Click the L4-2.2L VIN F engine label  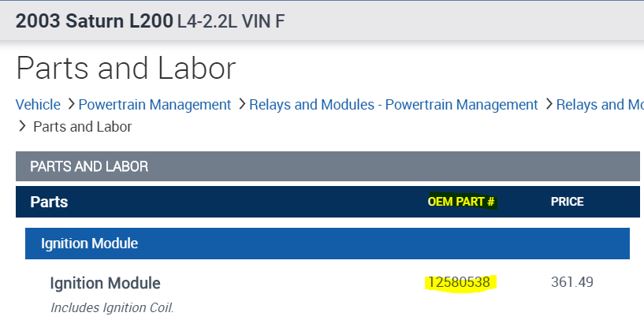pyautogui.click(x=232, y=21)
